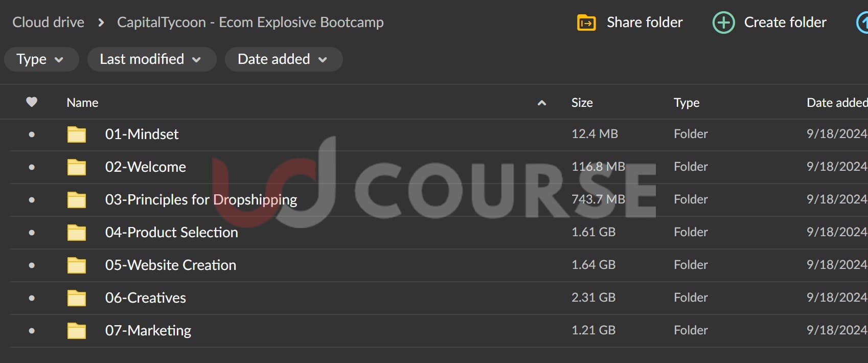
Task: Click the blue upload icon at top right
Action: point(863,23)
